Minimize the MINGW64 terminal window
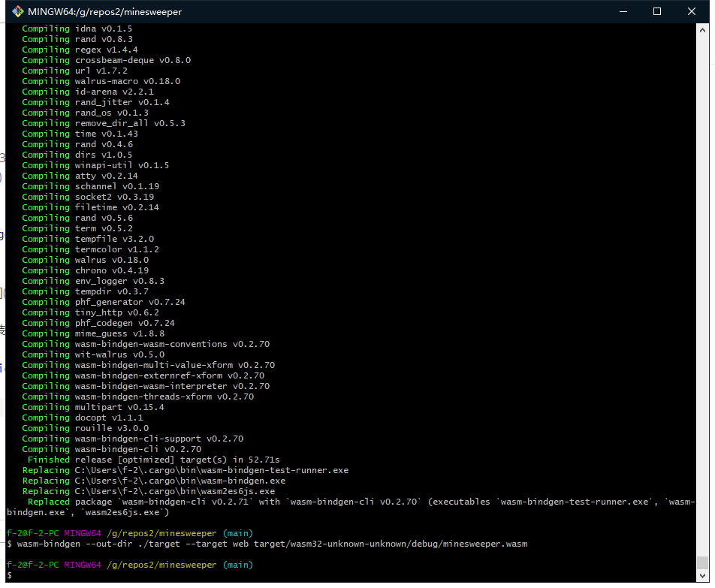 622,12
